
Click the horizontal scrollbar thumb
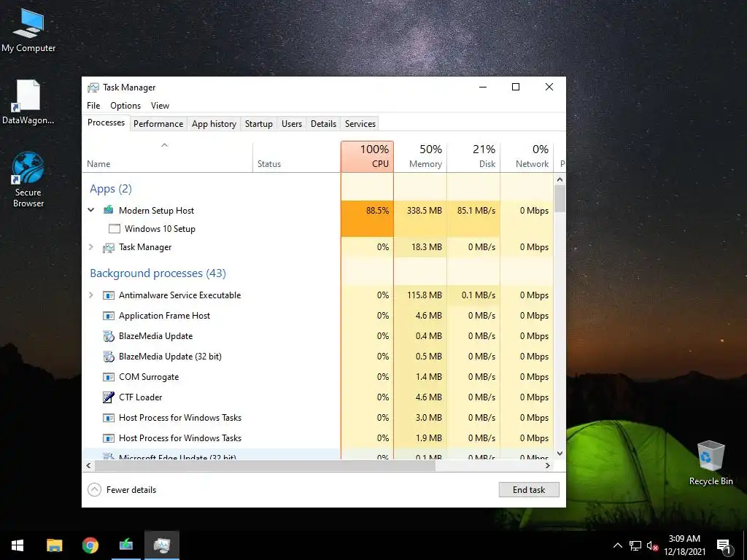(x=264, y=465)
